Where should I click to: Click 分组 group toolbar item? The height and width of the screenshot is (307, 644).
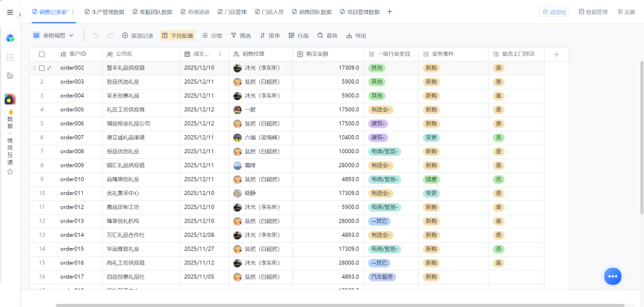click(x=212, y=36)
